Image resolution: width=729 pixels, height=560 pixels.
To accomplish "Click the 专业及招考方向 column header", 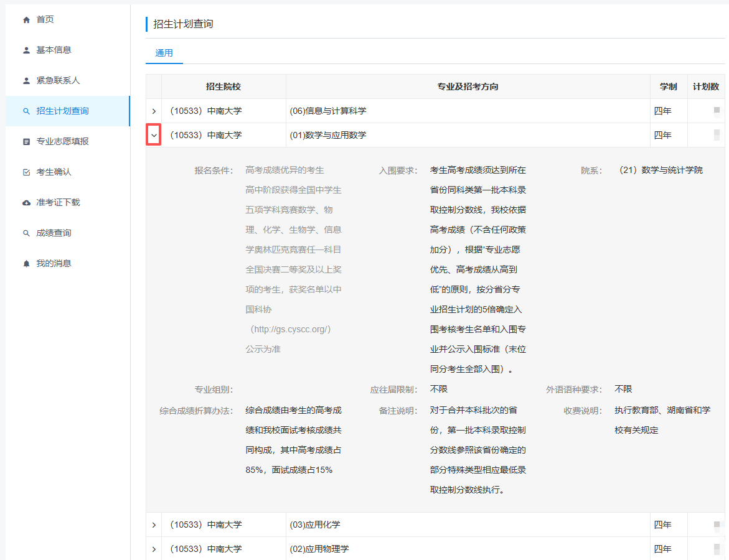I will click(468, 86).
